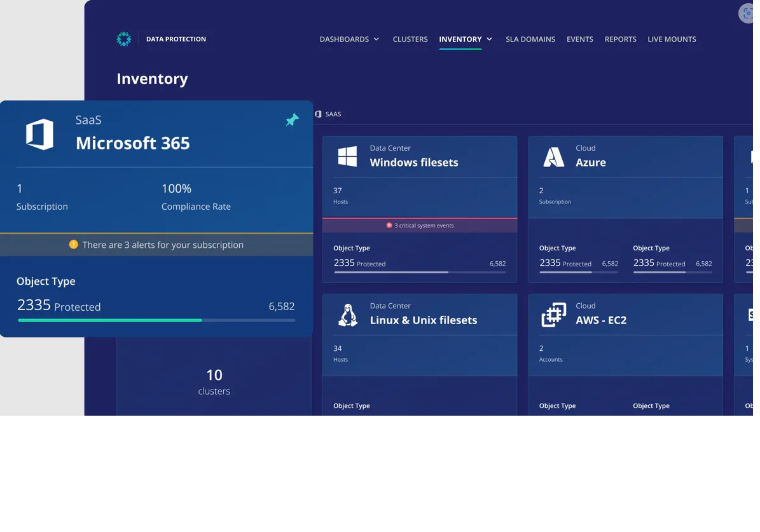Screen dimensions: 760x532
Task: Go to the Clusters page
Action: (x=410, y=39)
